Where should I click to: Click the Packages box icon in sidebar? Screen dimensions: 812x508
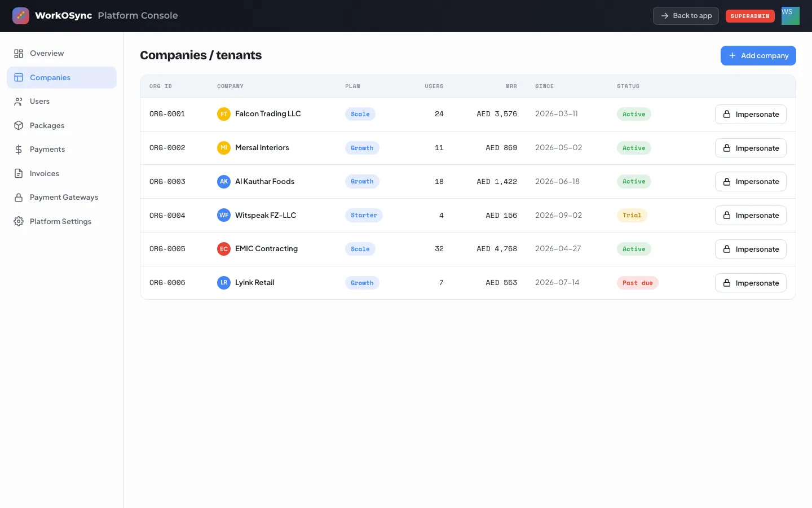(19, 125)
